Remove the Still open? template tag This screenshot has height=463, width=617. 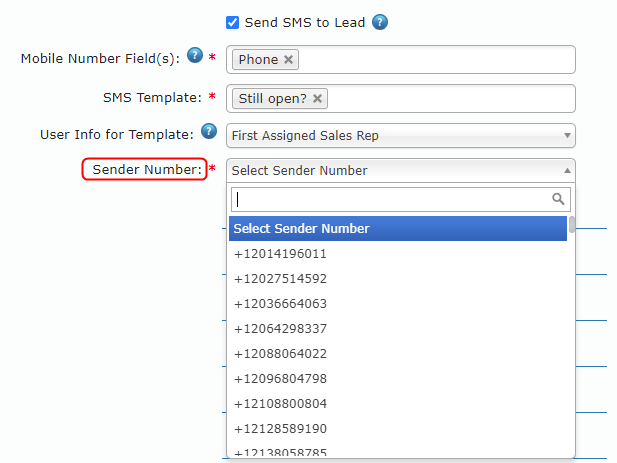click(x=318, y=98)
